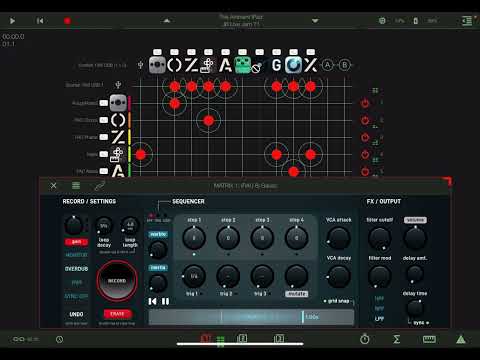Toggle power for fifth matrix row
480x360 pixels.
pos(365,171)
